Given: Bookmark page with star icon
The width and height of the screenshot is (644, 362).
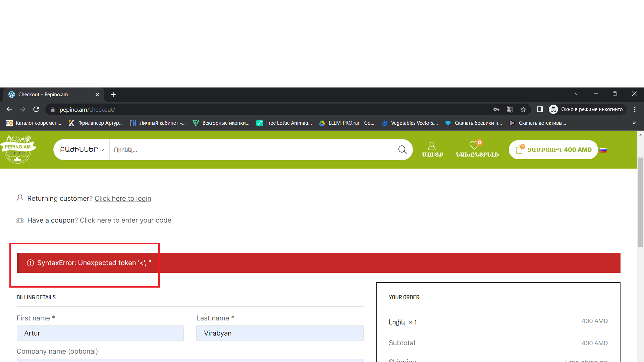Looking at the screenshot, I should pos(523,110).
